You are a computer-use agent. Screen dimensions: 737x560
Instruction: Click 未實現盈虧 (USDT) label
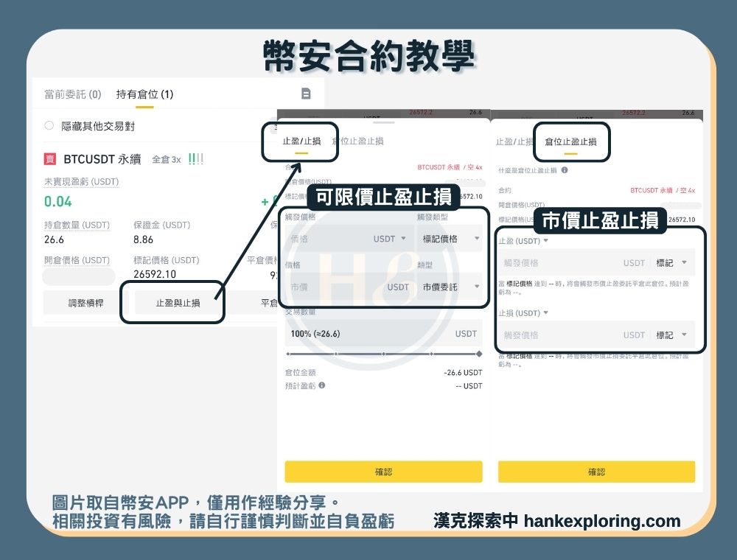click(x=81, y=181)
